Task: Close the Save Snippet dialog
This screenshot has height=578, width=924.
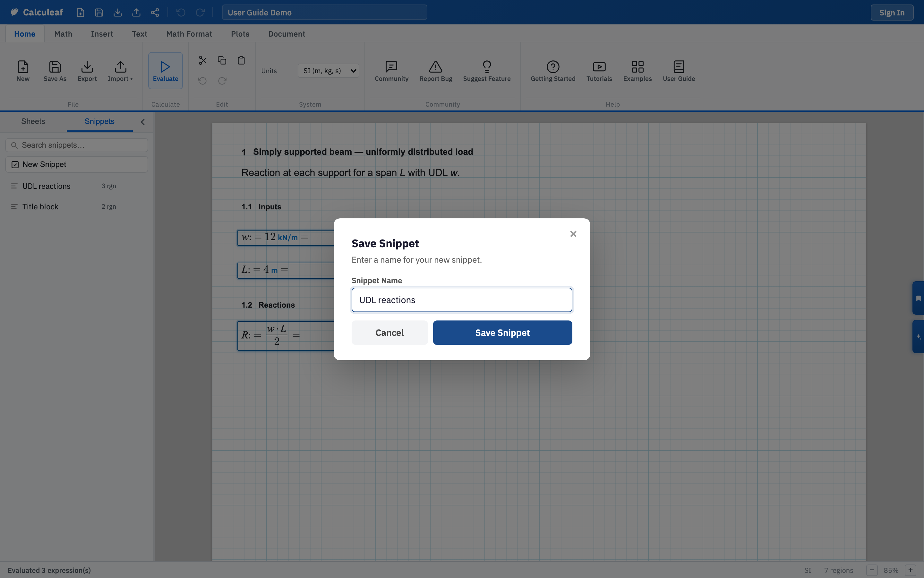Action: coord(573,234)
